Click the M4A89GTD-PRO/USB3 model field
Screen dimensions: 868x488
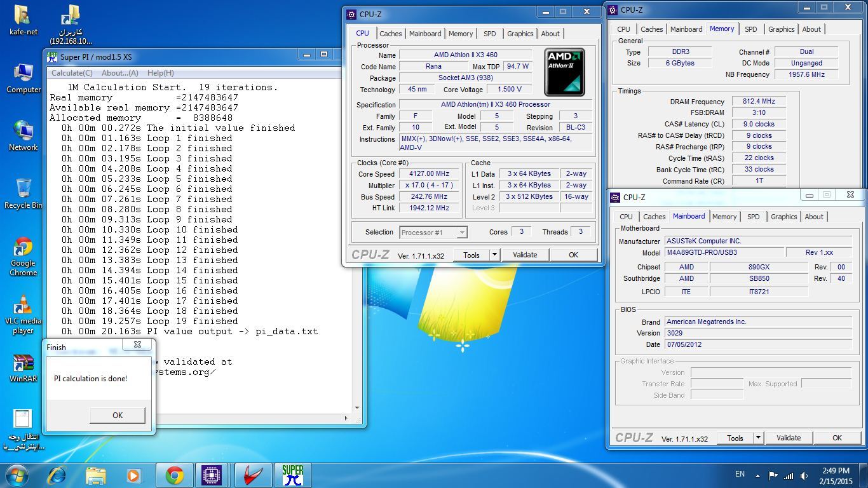723,252
